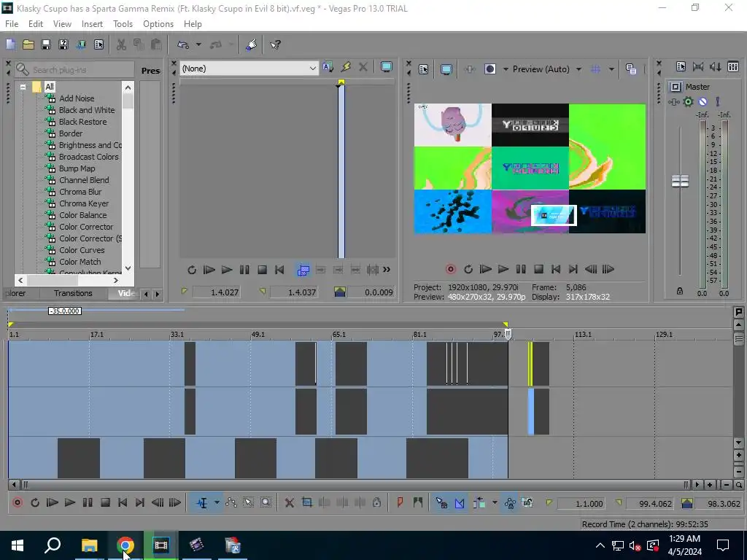Open the overlays dropdown arrow
Image resolution: width=747 pixels, height=560 pixels.
pyautogui.click(x=611, y=69)
